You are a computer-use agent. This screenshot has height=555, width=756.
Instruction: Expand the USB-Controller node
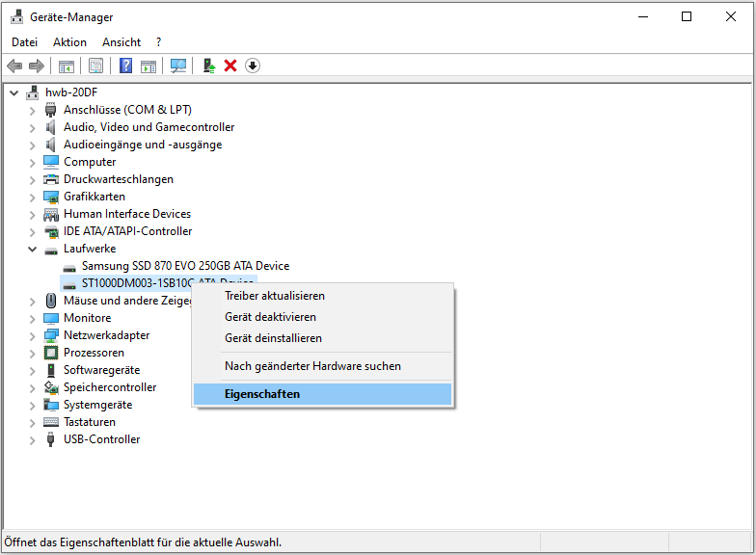pos(32,439)
